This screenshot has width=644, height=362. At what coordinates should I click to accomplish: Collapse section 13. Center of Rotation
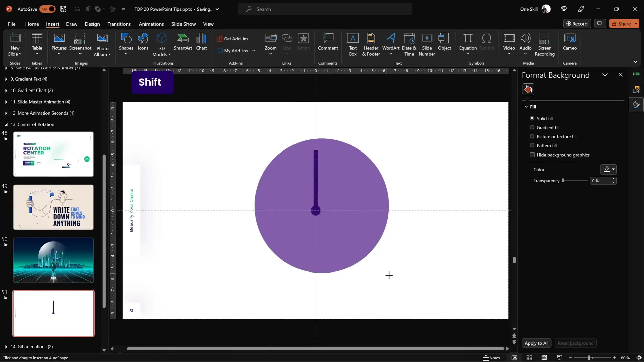coord(6,124)
